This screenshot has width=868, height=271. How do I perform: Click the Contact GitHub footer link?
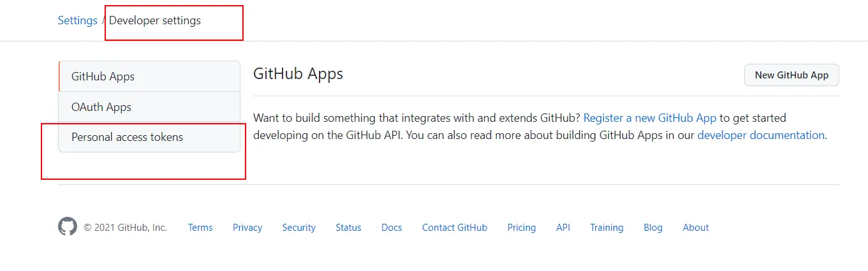coord(455,228)
